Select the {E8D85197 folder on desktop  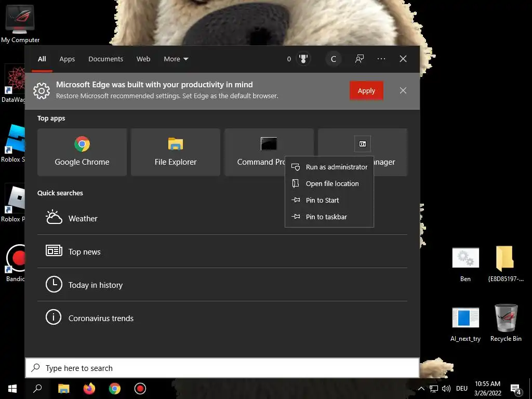(x=506, y=264)
